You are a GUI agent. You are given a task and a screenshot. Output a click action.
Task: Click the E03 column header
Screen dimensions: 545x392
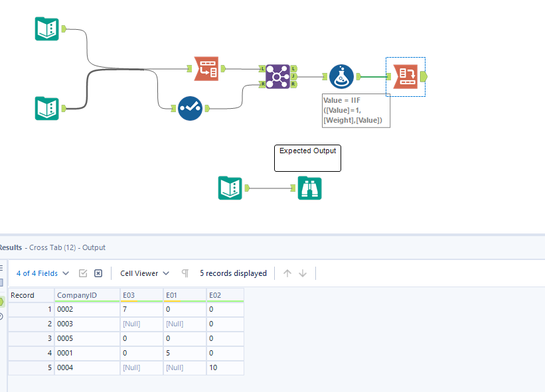(141, 295)
